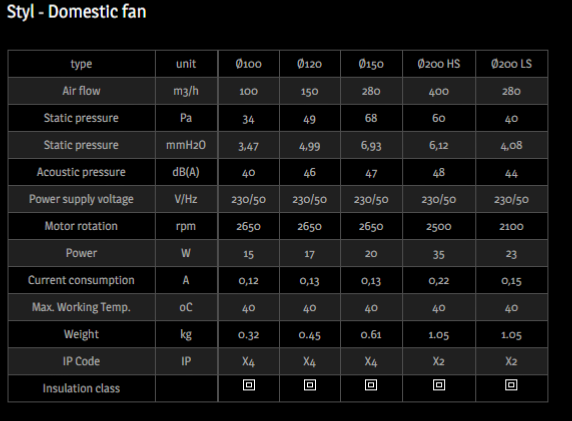
Task: Select the Current consumption row label
Action: pyautogui.click(x=81, y=280)
